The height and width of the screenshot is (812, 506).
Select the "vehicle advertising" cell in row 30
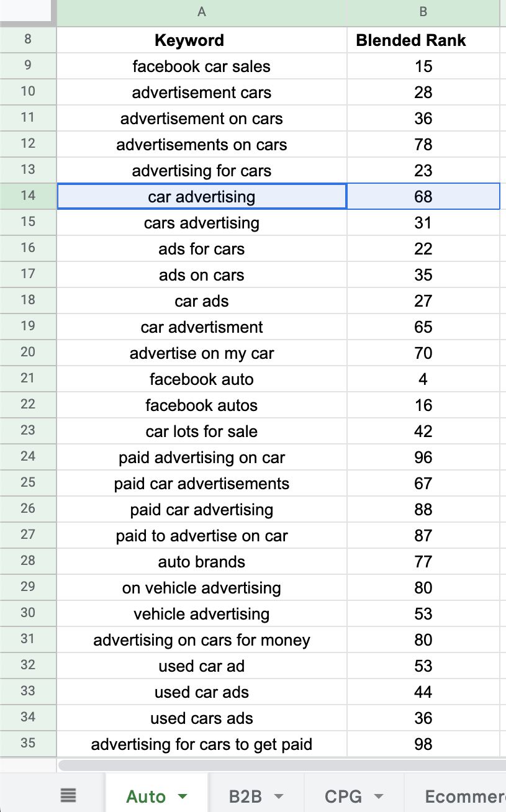(201, 614)
